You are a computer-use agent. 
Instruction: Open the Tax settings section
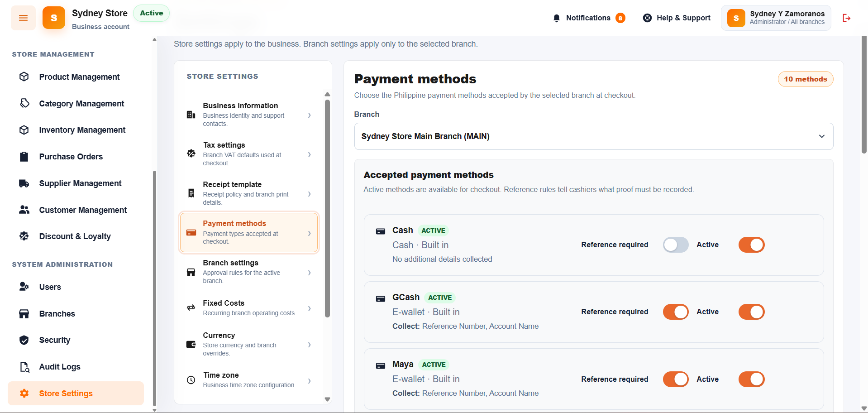point(249,154)
